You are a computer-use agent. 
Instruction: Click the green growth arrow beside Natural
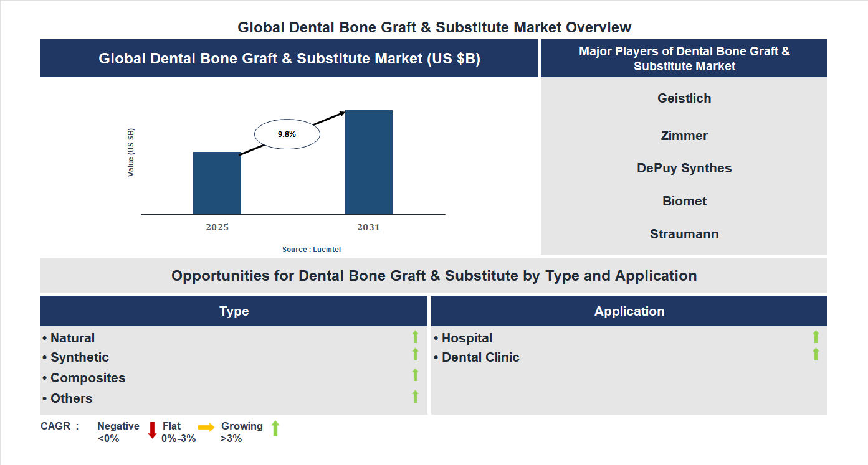[x=415, y=337]
